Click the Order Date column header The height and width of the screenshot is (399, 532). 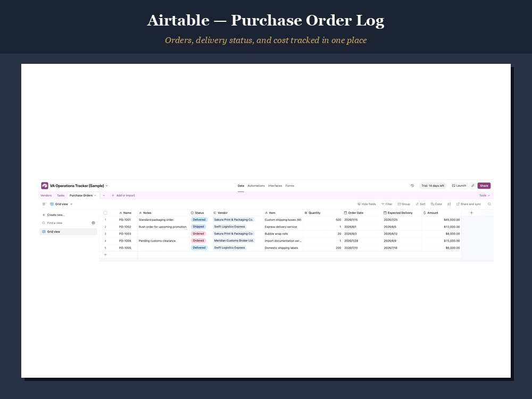pyautogui.click(x=362, y=213)
